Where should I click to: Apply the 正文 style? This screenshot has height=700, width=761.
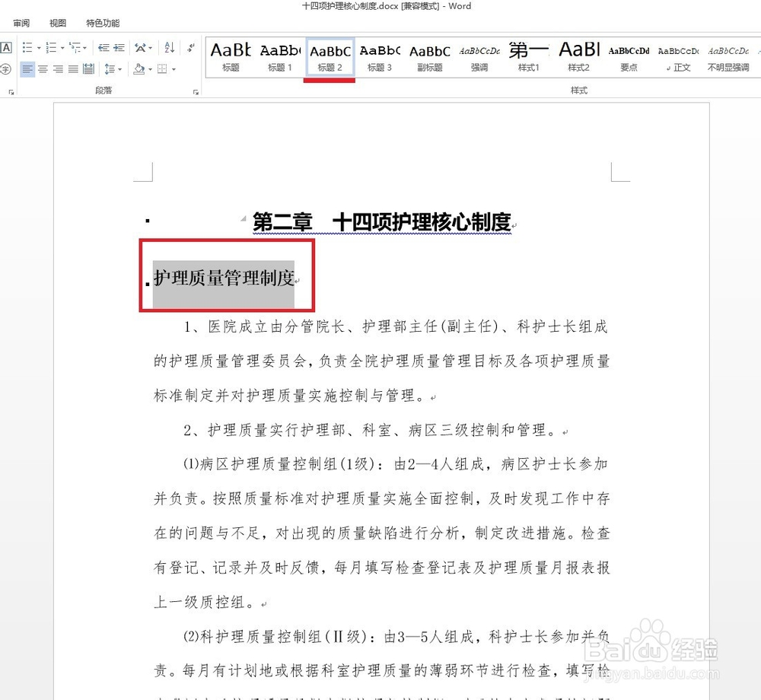pyautogui.click(x=679, y=57)
